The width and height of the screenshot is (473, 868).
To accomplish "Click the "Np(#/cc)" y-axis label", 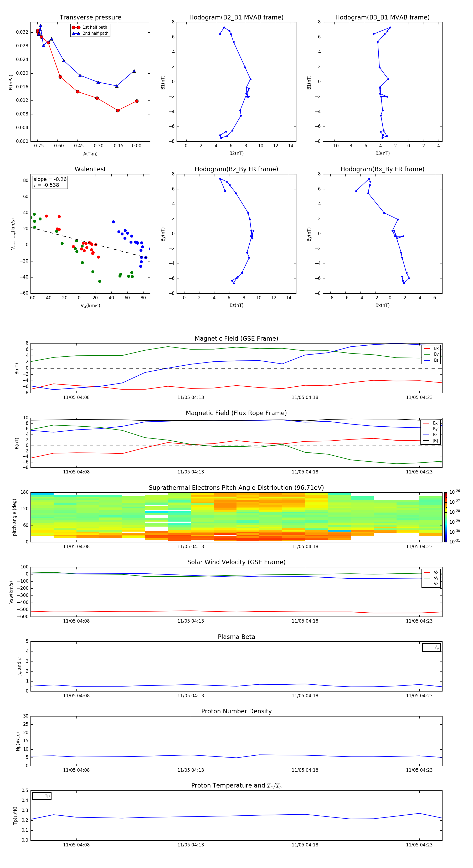I will click(18, 741).
